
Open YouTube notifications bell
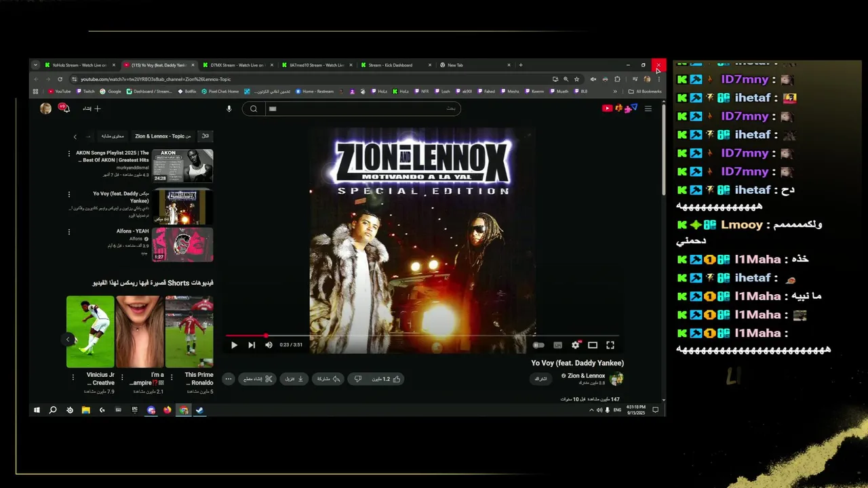65,108
